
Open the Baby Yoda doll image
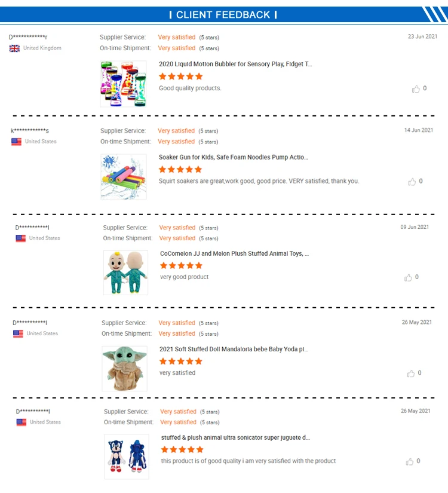point(124,368)
